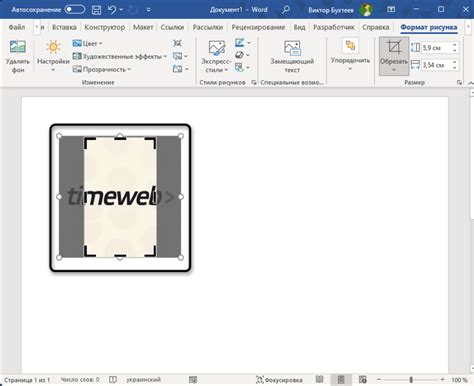Click the zoom slider handle
Viewport: 474px width, 386px height.
point(411,380)
